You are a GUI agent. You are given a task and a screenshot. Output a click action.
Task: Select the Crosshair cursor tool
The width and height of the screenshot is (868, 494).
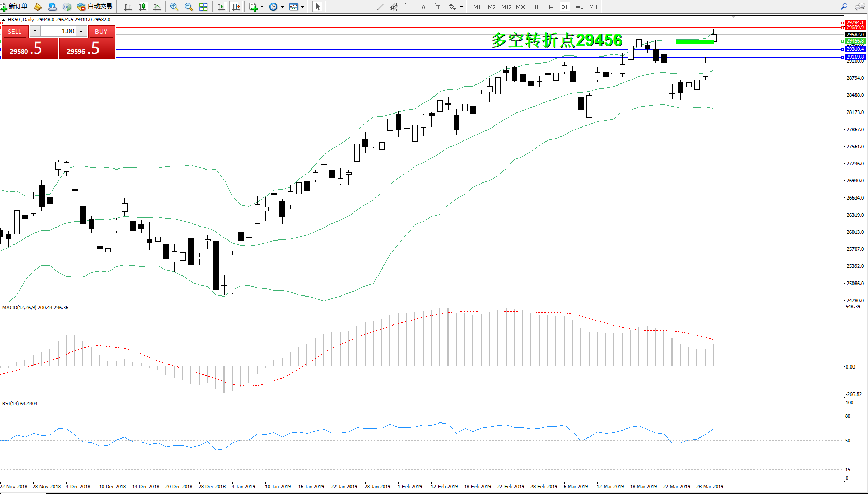coord(333,7)
